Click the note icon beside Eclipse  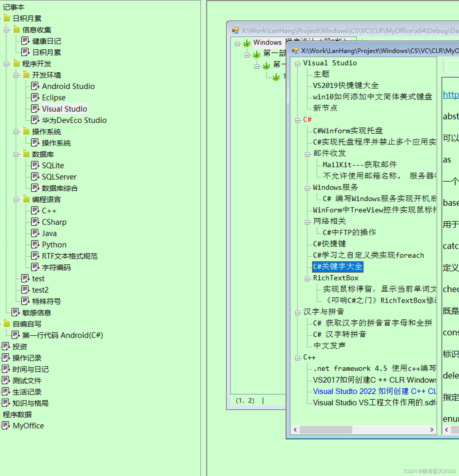point(35,97)
